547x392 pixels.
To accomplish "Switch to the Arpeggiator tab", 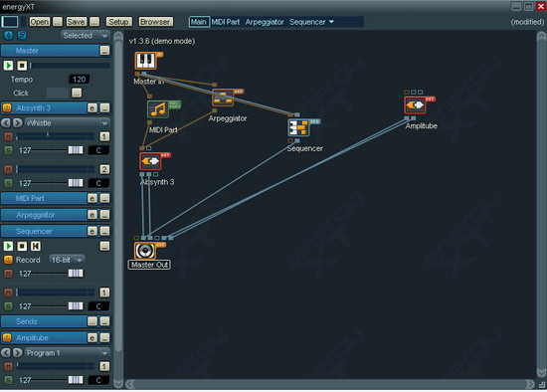I will point(265,22).
